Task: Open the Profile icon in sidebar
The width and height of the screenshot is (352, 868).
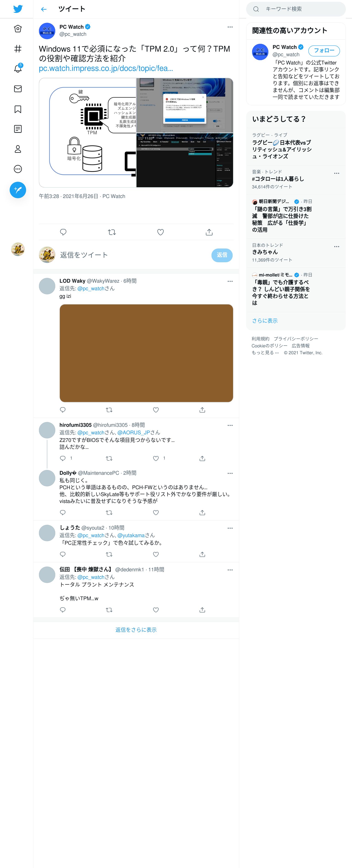Action: coord(18,149)
